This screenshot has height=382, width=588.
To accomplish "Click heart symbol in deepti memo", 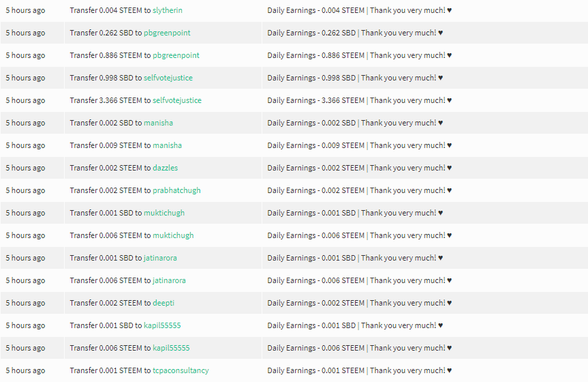I will coord(449,304).
